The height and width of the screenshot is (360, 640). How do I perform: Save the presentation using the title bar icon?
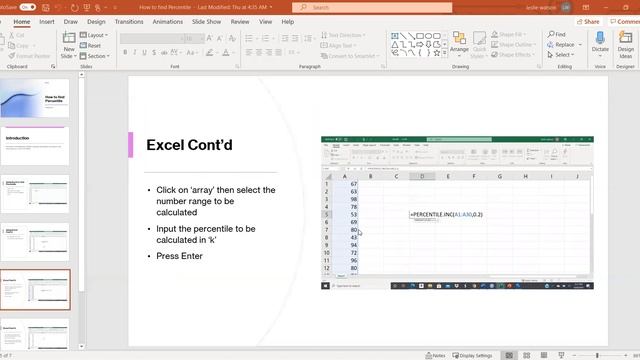coord(46,7)
